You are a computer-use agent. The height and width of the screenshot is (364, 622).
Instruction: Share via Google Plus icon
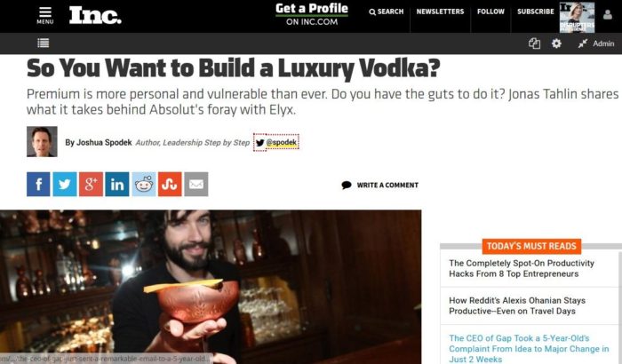(91, 184)
